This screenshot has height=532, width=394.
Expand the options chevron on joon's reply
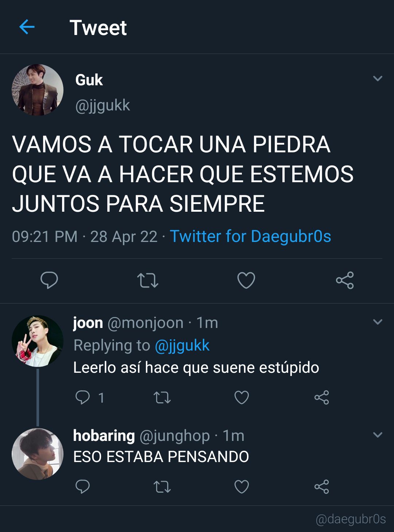pos(378,322)
